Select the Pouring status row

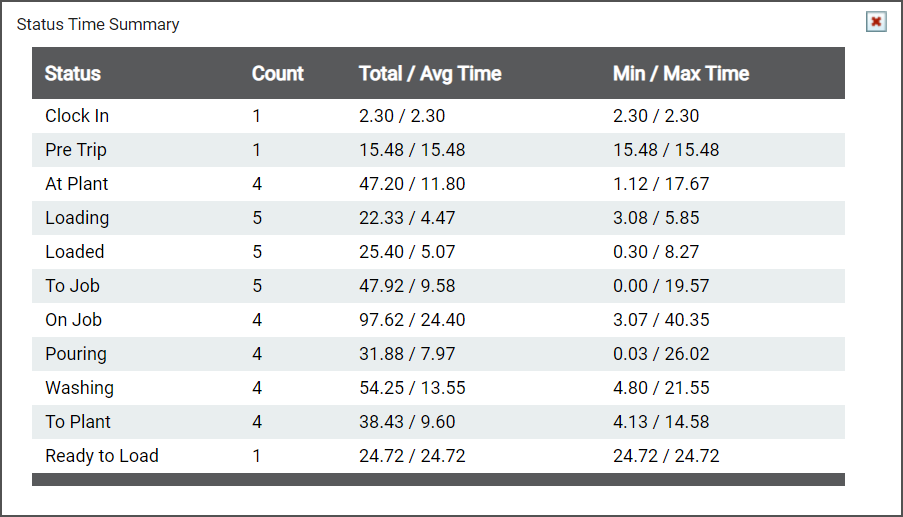point(438,353)
